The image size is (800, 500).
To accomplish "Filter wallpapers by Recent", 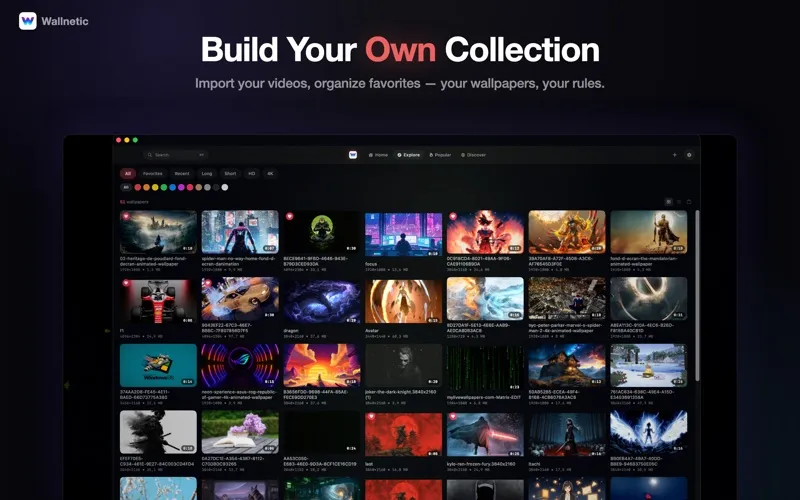I will tap(182, 173).
